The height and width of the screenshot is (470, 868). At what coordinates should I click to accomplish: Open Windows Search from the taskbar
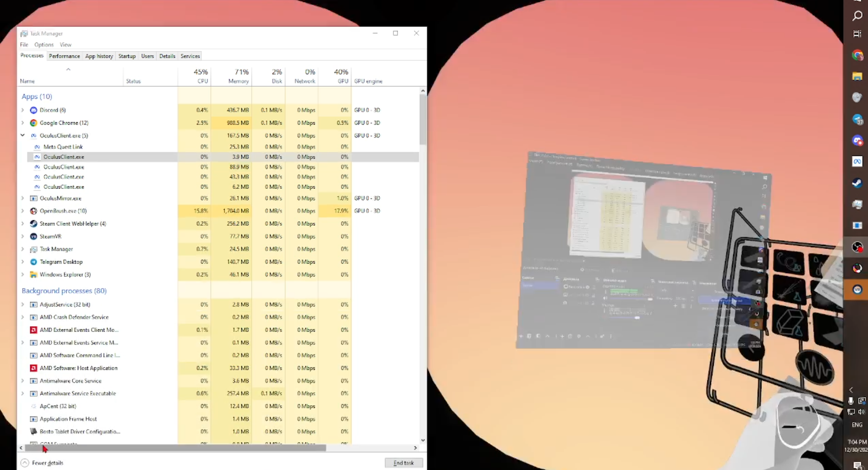pyautogui.click(x=857, y=16)
